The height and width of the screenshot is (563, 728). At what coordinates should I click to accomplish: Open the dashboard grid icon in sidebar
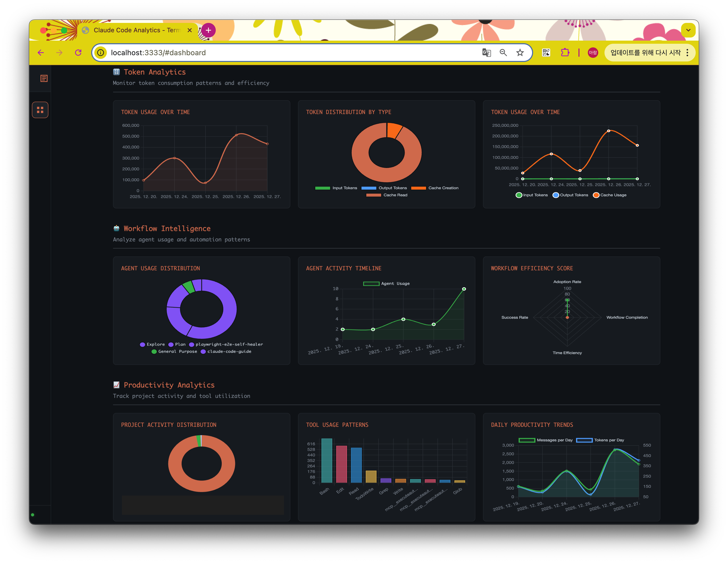40,110
